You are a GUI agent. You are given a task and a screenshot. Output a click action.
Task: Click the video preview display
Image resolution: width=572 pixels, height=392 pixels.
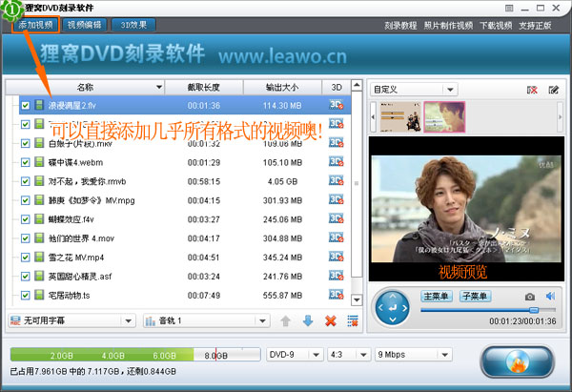[x=466, y=209]
